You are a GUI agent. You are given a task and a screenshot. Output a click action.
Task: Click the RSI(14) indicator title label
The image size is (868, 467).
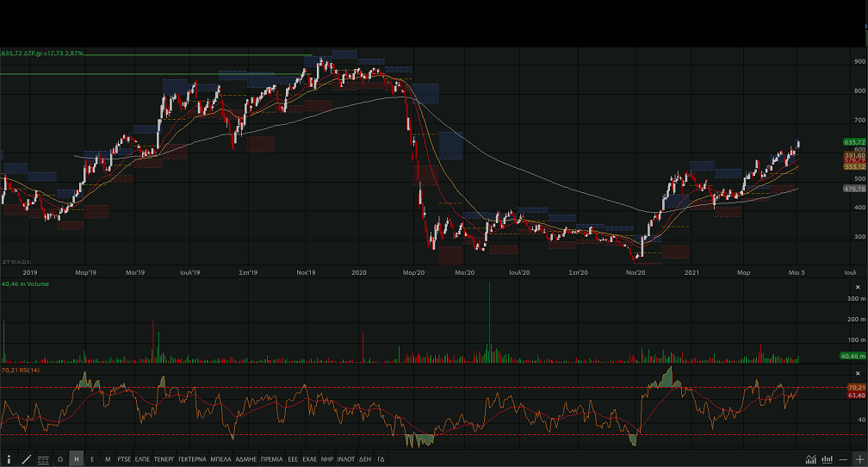click(22, 370)
